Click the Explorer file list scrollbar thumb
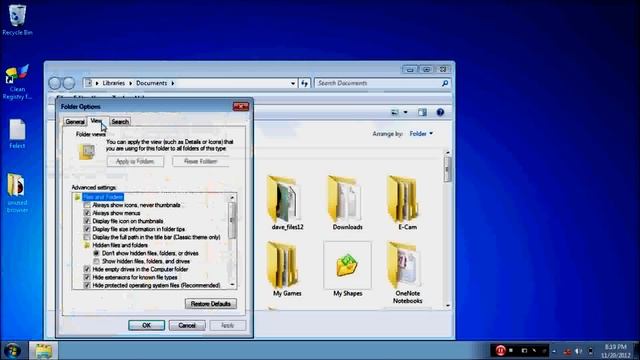This screenshot has width=640, height=360. tap(448, 169)
